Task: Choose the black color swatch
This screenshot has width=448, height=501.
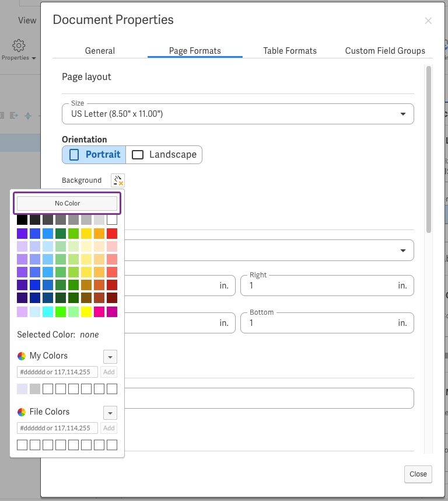Action: point(22,220)
